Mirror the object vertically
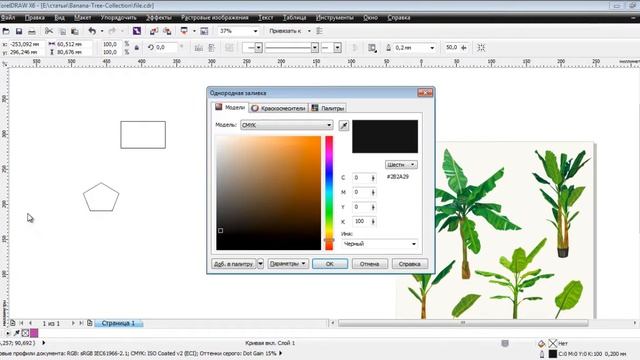 (x=211, y=48)
